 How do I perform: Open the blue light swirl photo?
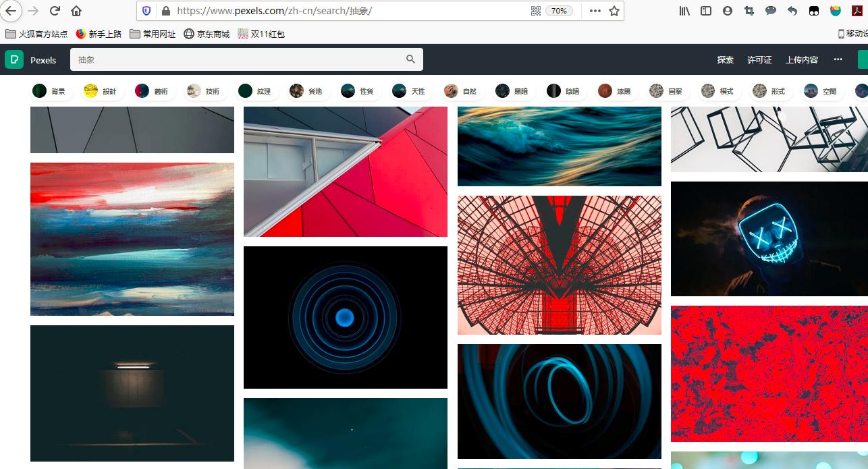pyautogui.click(x=560, y=402)
